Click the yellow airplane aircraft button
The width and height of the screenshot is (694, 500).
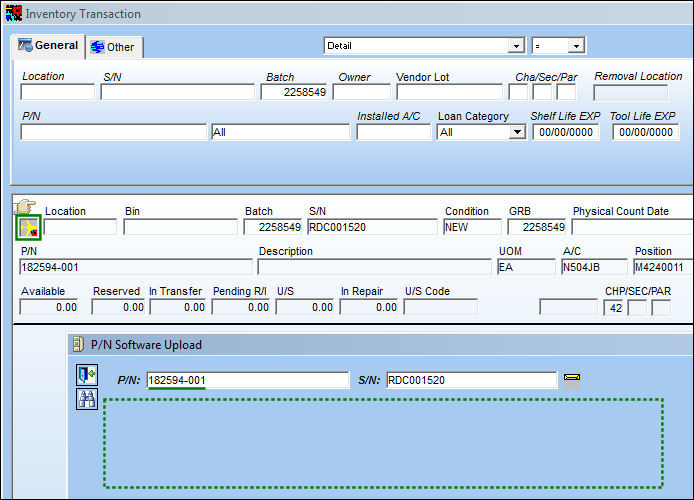28,228
